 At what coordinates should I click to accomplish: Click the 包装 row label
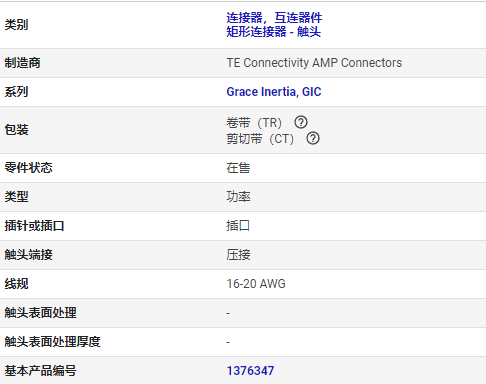(16, 130)
